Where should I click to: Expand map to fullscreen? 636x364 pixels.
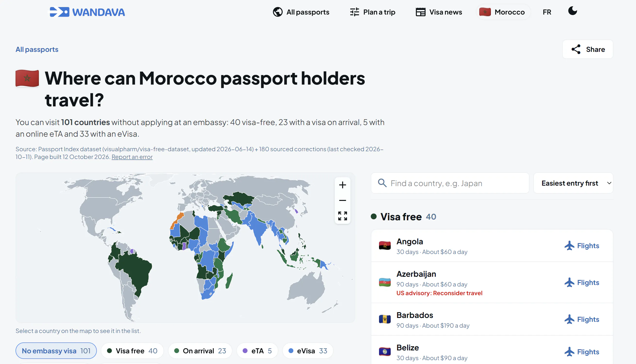[x=342, y=216]
